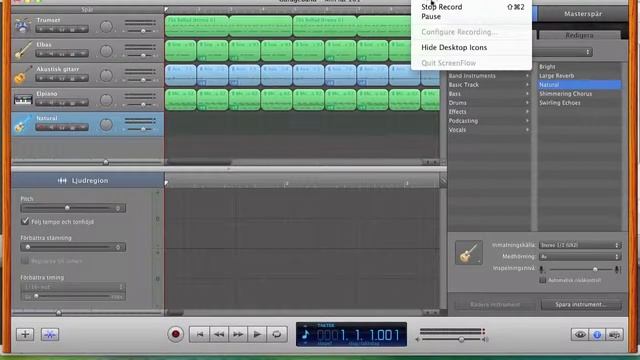Switch to the Redigera tab
This screenshot has width=640, height=360.
tap(579, 35)
